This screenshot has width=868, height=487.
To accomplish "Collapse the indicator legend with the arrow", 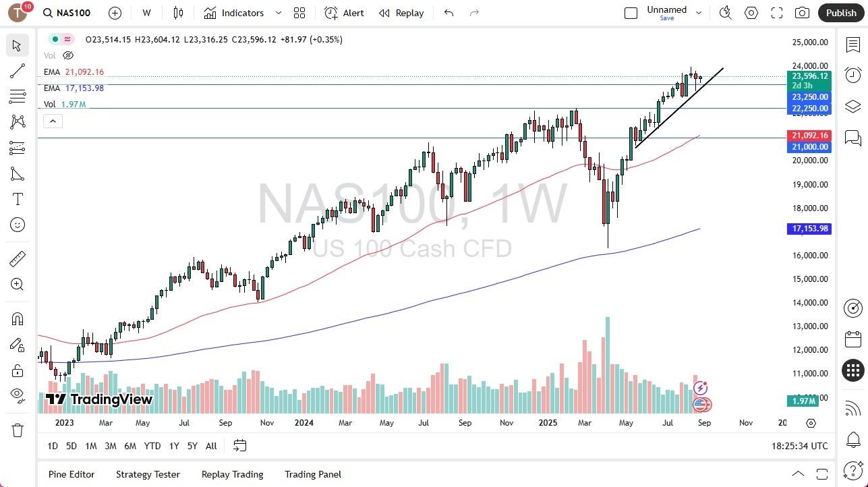I will (x=53, y=121).
